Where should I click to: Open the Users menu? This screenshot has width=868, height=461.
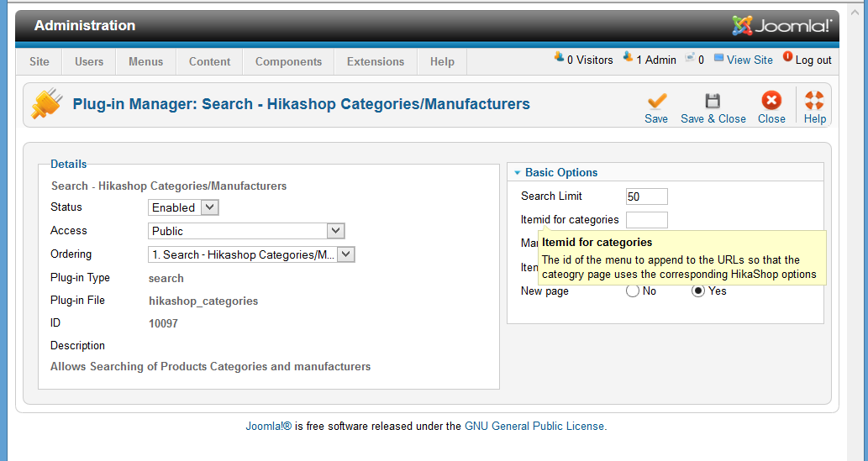tap(89, 61)
